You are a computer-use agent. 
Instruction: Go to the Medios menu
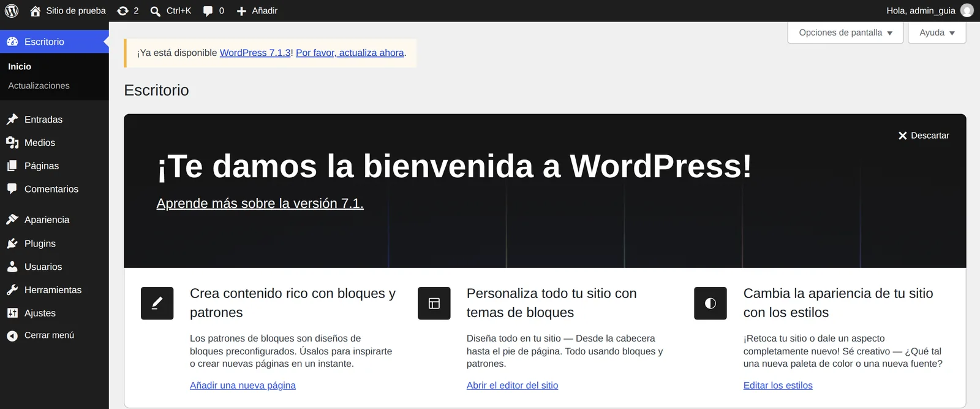(40, 142)
